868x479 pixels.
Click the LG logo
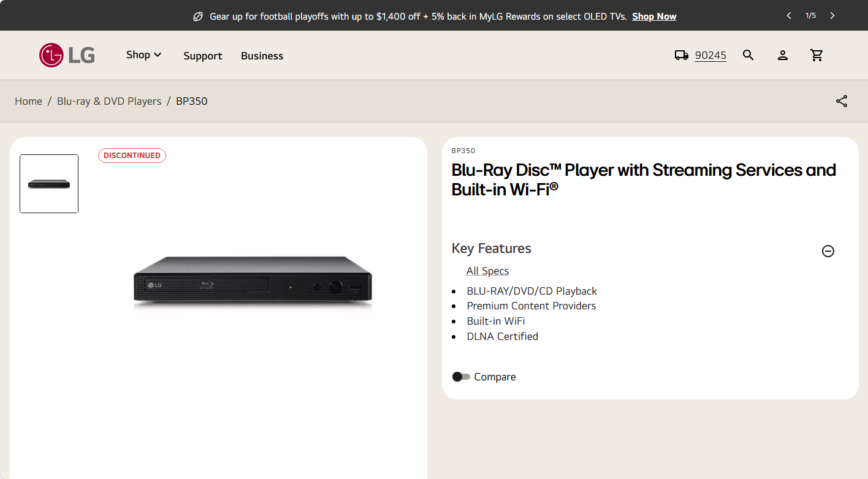coord(67,55)
